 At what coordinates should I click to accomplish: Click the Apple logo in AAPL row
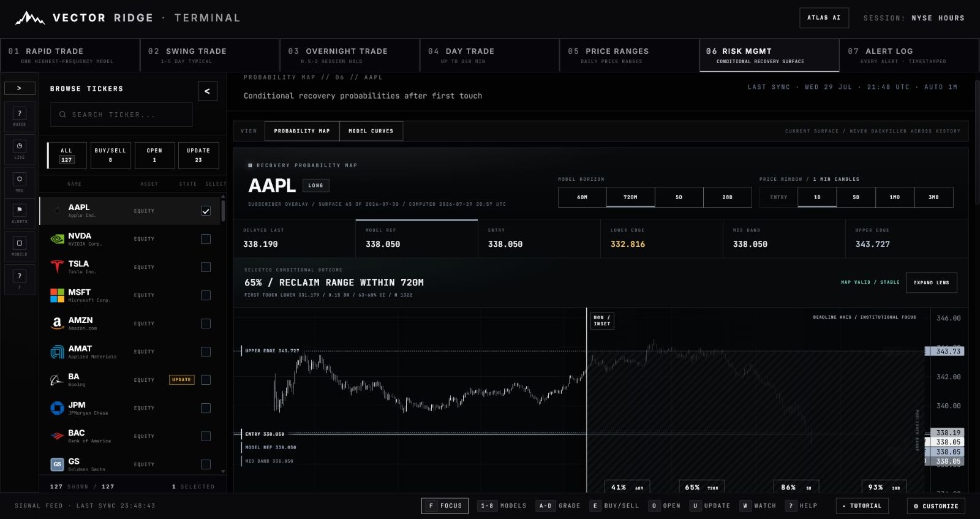[57, 211]
